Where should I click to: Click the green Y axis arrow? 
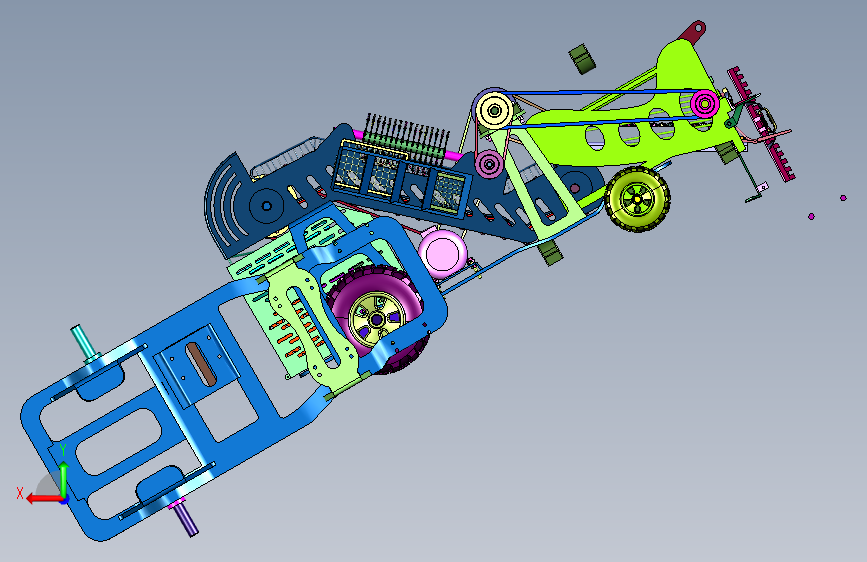[x=64, y=479]
